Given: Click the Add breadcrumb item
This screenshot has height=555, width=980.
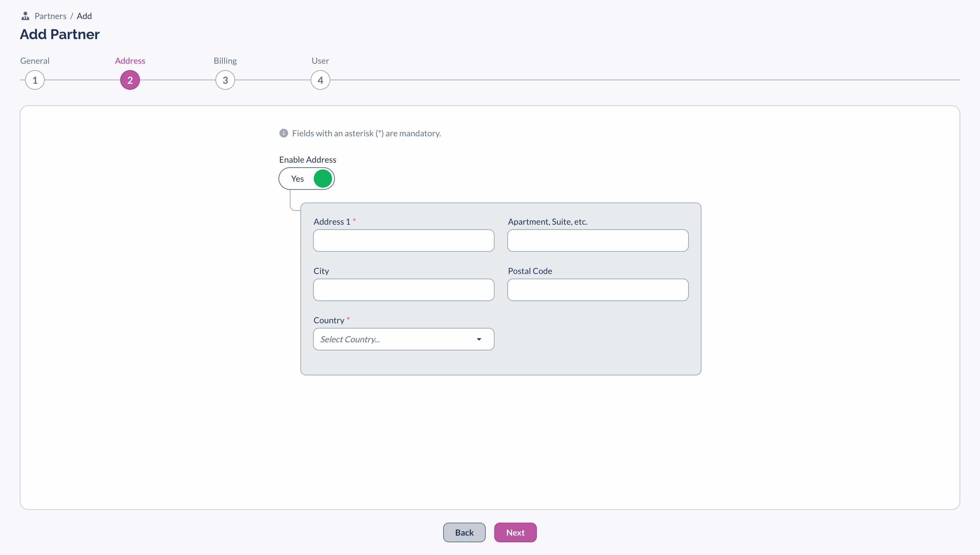Looking at the screenshot, I should point(84,16).
